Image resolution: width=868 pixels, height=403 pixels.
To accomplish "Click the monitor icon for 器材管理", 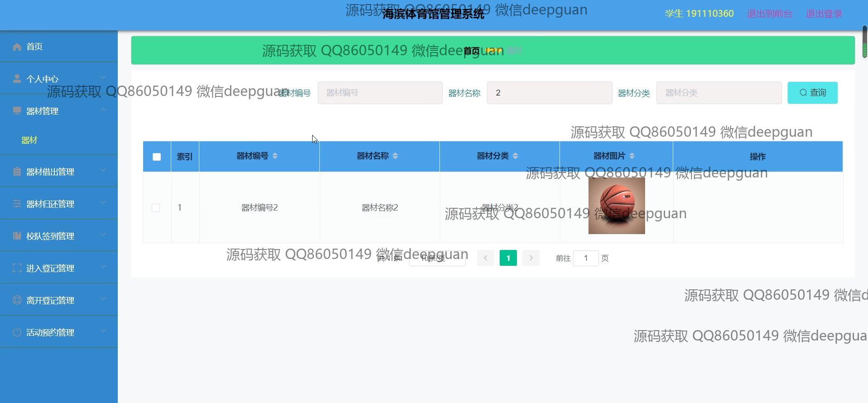I will click(x=17, y=111).
